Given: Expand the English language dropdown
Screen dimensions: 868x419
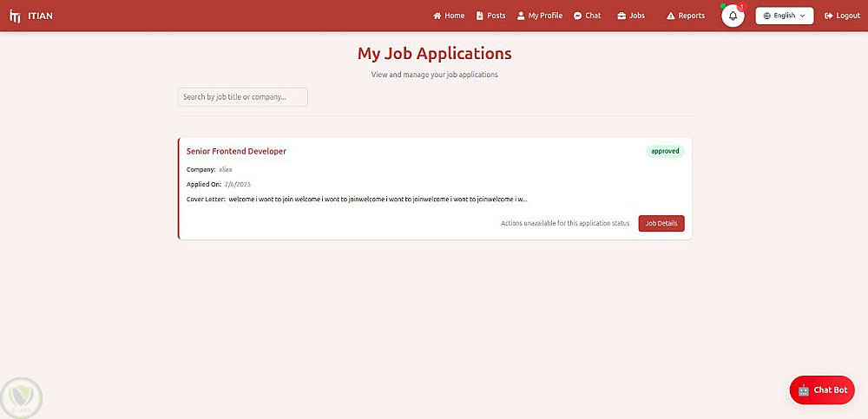Looking at the screenshot, I should [784, 16].
